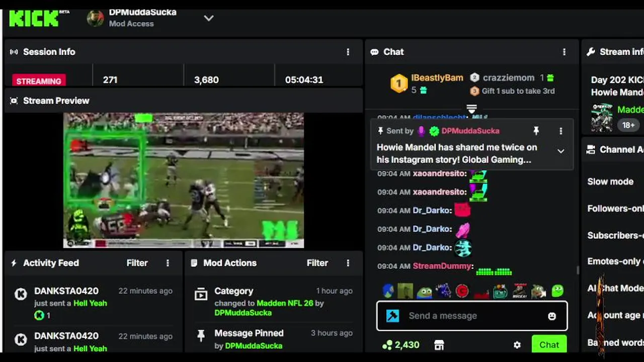The width and height of the screenshot is (644, 362).
Task: Click the Channel Actions panel icon
Action: tap(591, 149)
